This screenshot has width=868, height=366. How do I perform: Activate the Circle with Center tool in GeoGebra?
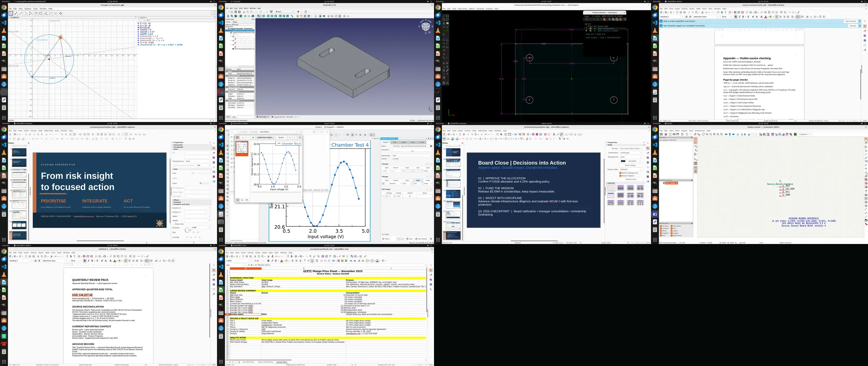pyautogui.click(x=36, y=14)
